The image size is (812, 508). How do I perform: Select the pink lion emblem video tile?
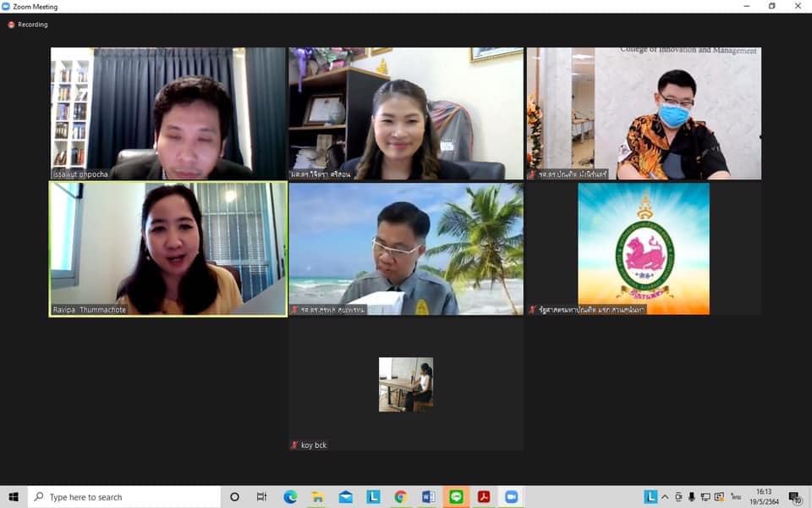644,248
